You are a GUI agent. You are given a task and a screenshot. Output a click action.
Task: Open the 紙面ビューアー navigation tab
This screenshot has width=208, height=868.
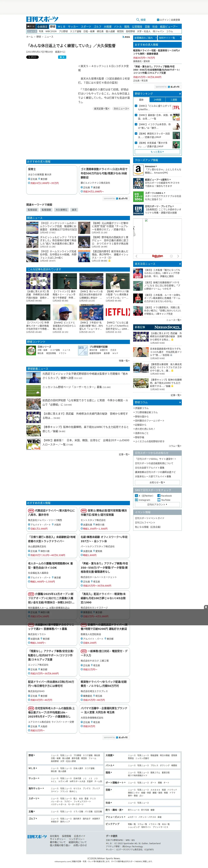point(169,27)
